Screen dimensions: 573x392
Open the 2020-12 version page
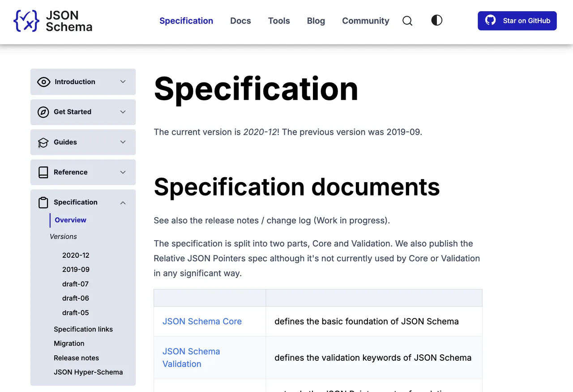76,255
